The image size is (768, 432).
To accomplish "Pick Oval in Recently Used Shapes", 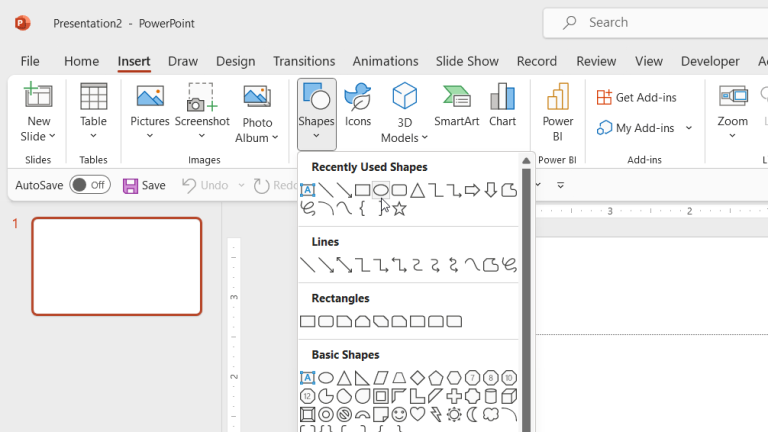I will click(381, 190).
